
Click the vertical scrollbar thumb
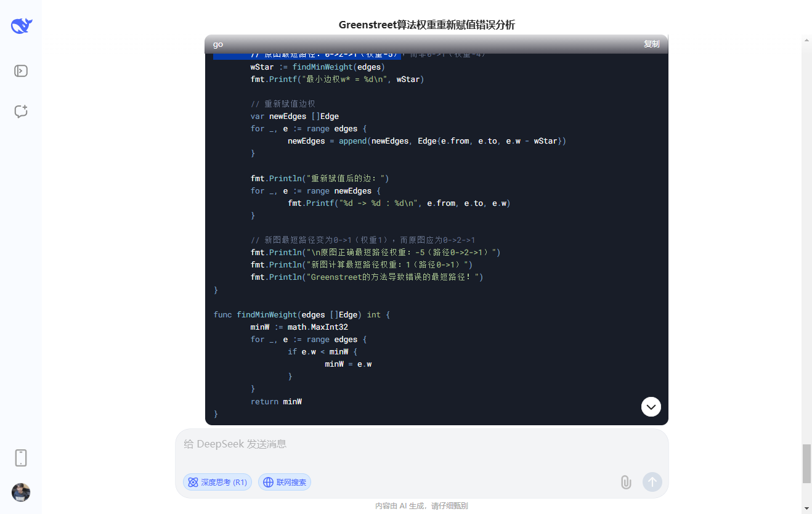tap(806, 463)
